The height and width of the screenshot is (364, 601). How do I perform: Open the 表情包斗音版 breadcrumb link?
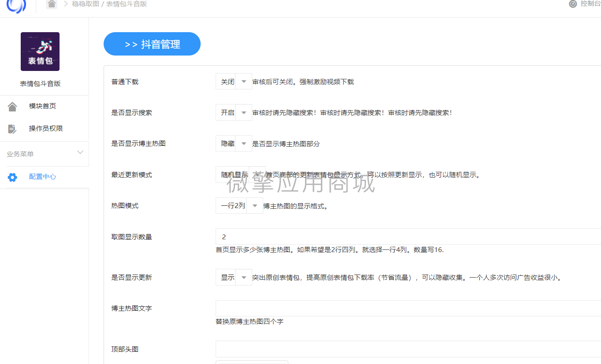tap(127, 4)
